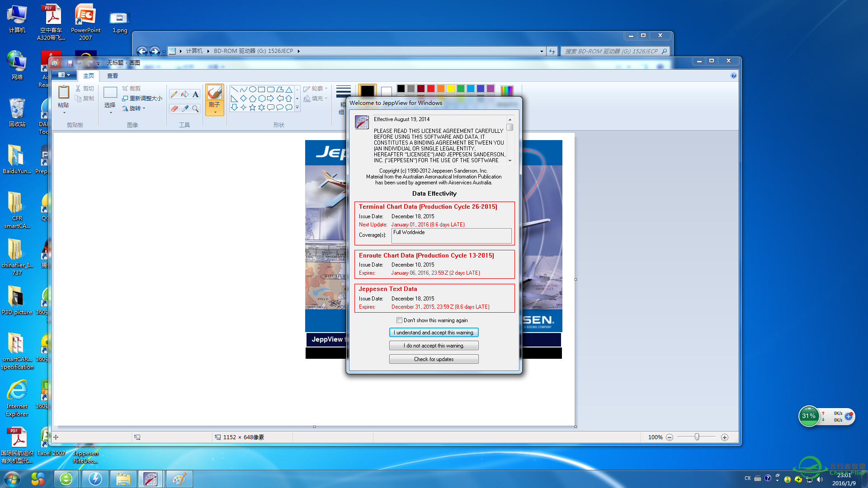Click the Paint zoom slider handle

point(697,437)
